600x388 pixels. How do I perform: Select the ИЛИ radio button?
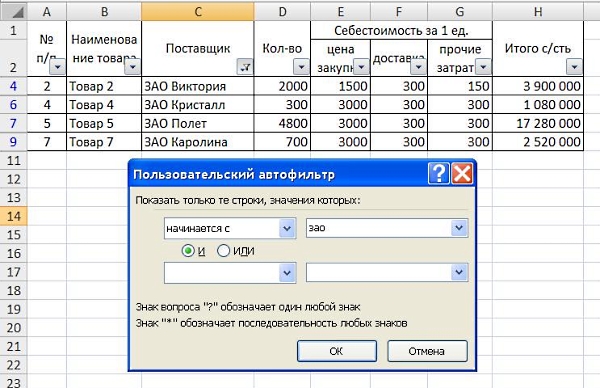(x=223, y=251)
